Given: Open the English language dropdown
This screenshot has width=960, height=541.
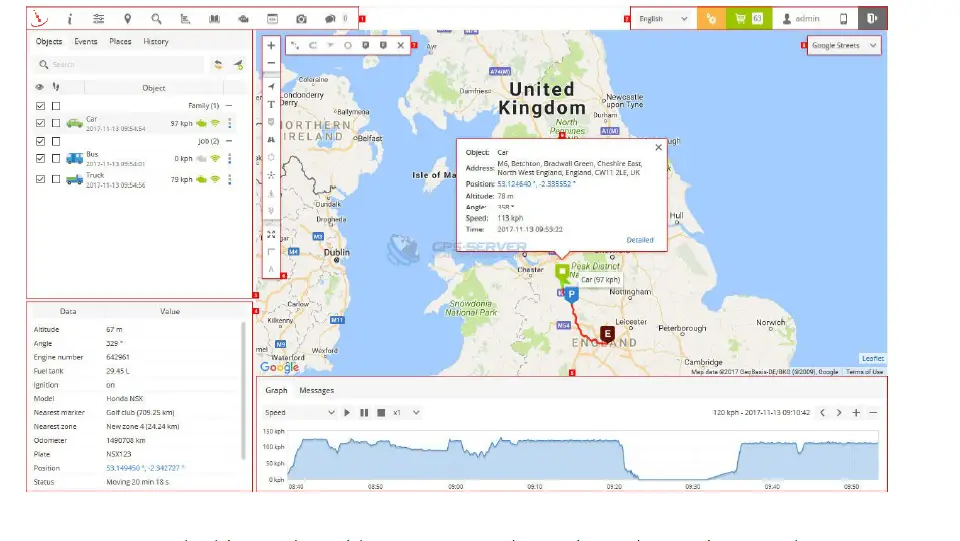Looking at the screenshot, I should [663, 19].
